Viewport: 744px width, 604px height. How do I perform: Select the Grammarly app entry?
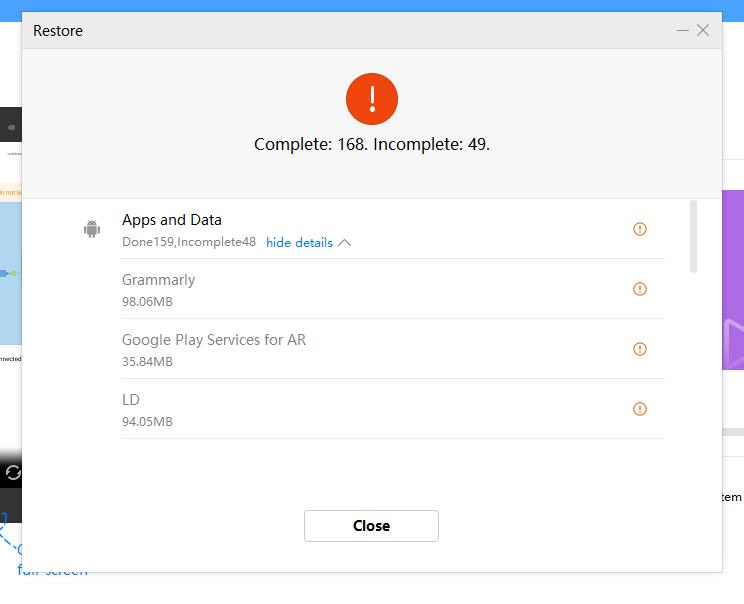(x=158, y=280)
